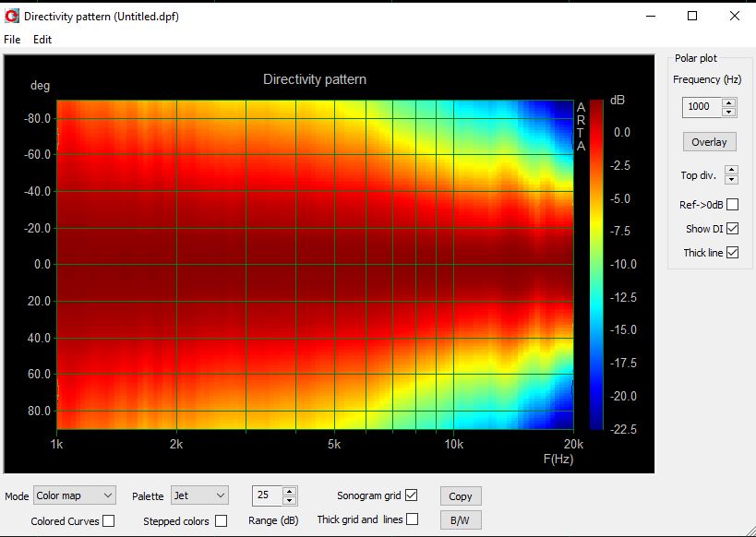This screenshot has height=537, width=756.
Task: Click the Copy button
Action: click(x=461, y=496)
